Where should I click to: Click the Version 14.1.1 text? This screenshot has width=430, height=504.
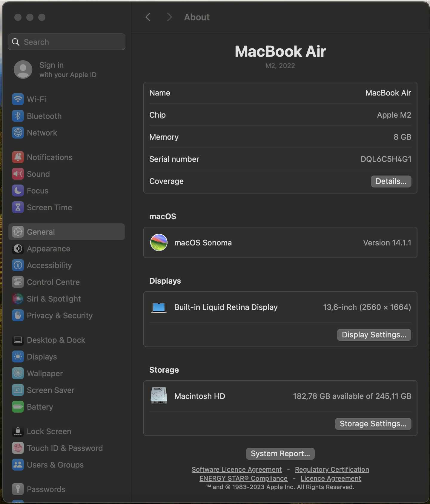pos(387,243)
